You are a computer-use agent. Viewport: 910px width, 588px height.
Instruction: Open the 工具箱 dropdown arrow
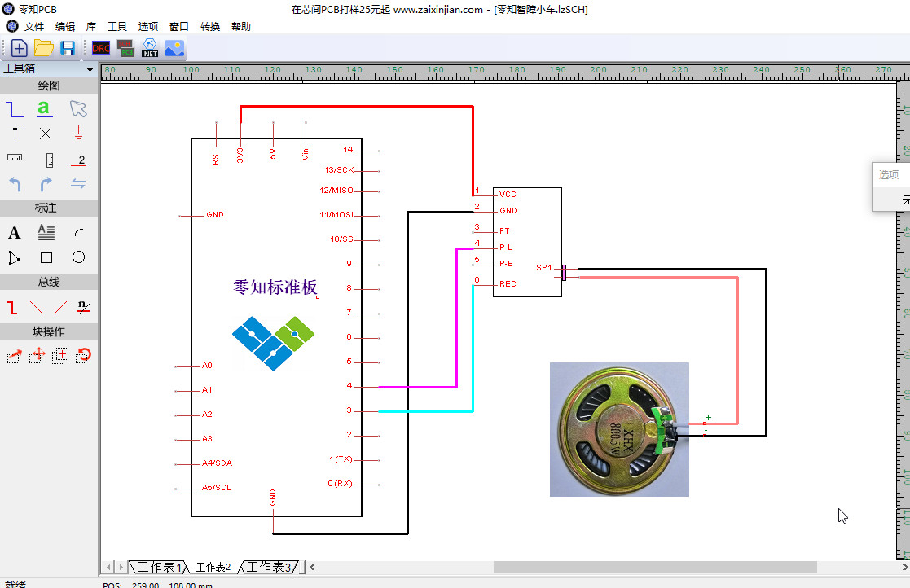tap(90, 69)
